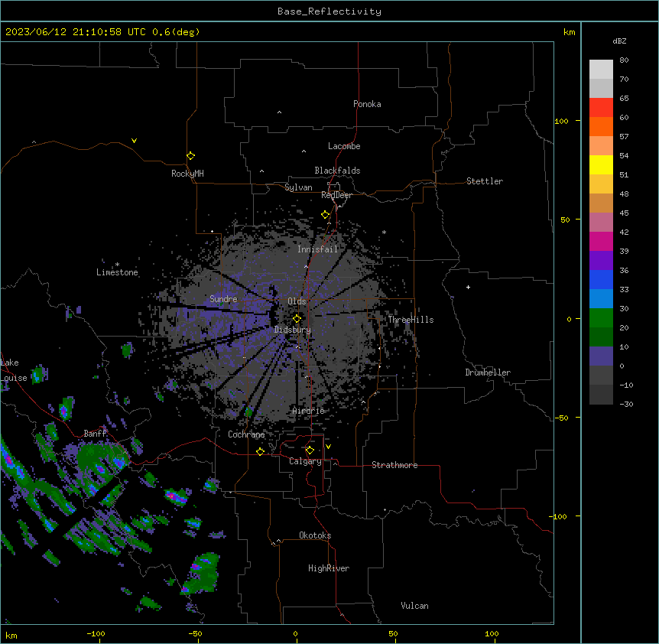Click the Banff town label
The image size is (659, 644).
click(x=95, y=434)
